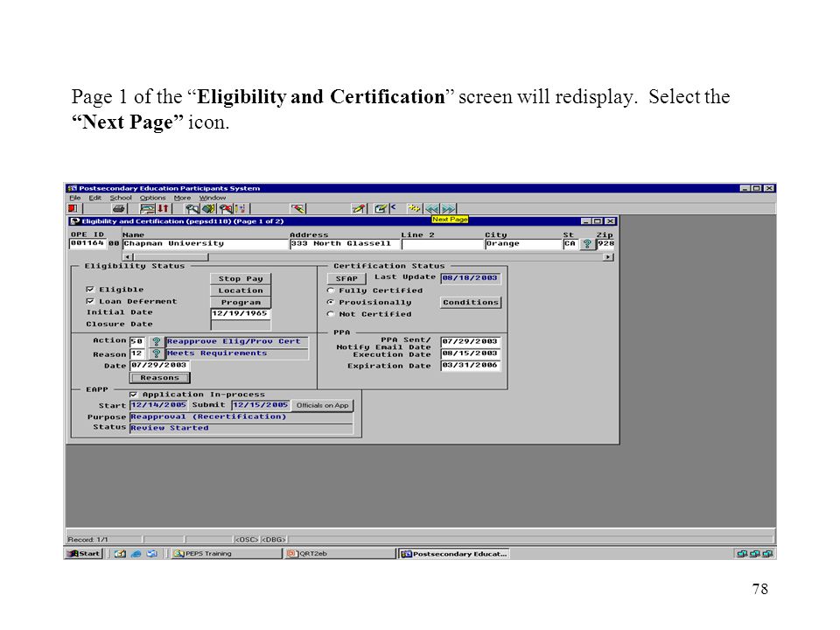Click the yellow pencil edit toolbar icon
This screenshot has height=630, width=840.
coord(359,208)
